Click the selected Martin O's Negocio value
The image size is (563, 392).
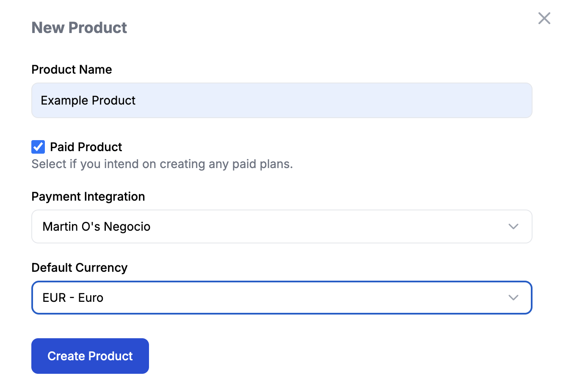tap(97, 226)
